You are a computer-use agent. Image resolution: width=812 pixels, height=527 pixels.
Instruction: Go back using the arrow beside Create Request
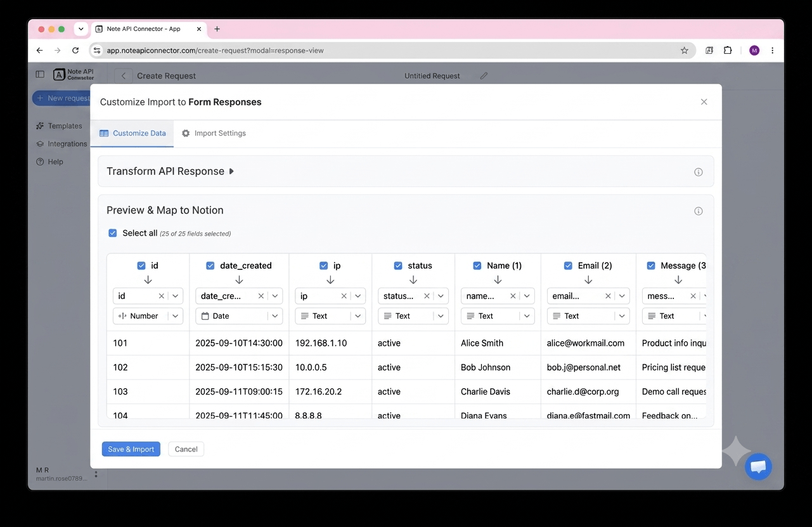coord(124,75)
